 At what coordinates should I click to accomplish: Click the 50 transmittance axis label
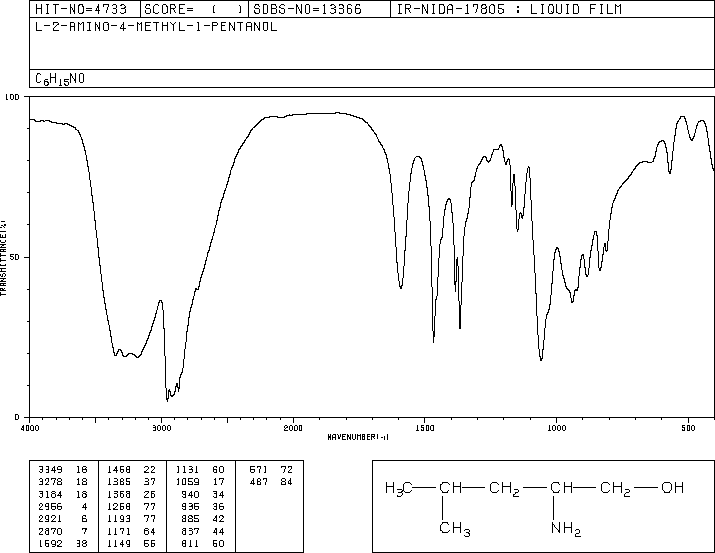pos(14,257)
